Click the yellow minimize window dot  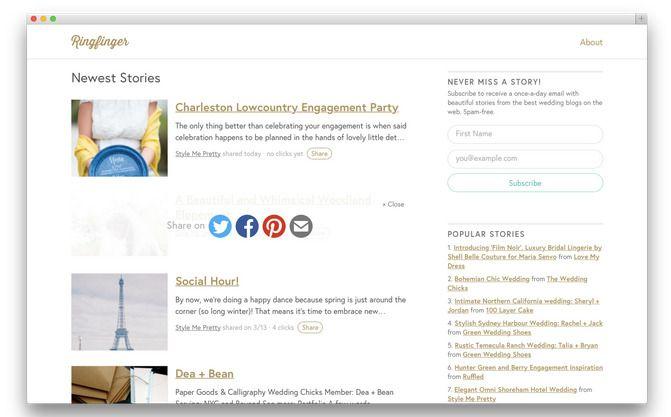[43, 19]
